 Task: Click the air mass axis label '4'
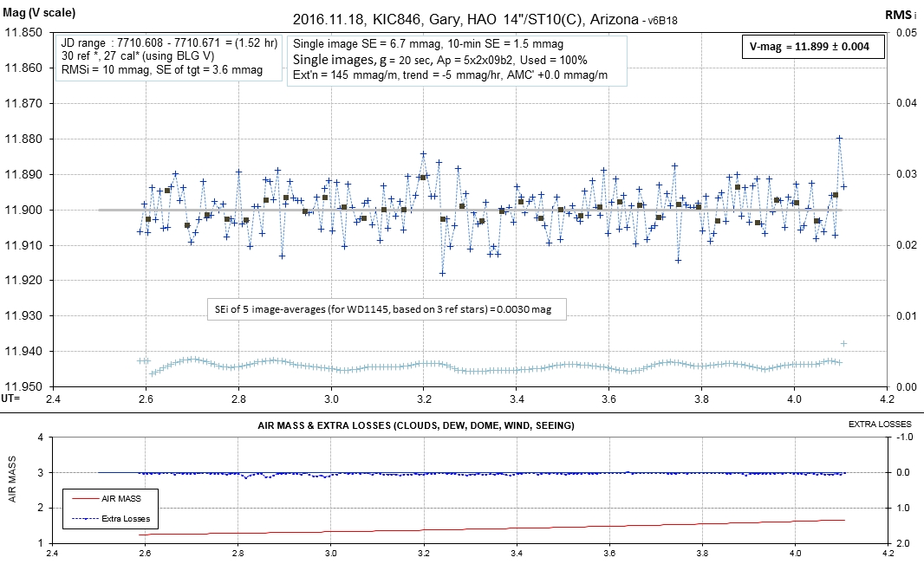click(x=40, y=438)
